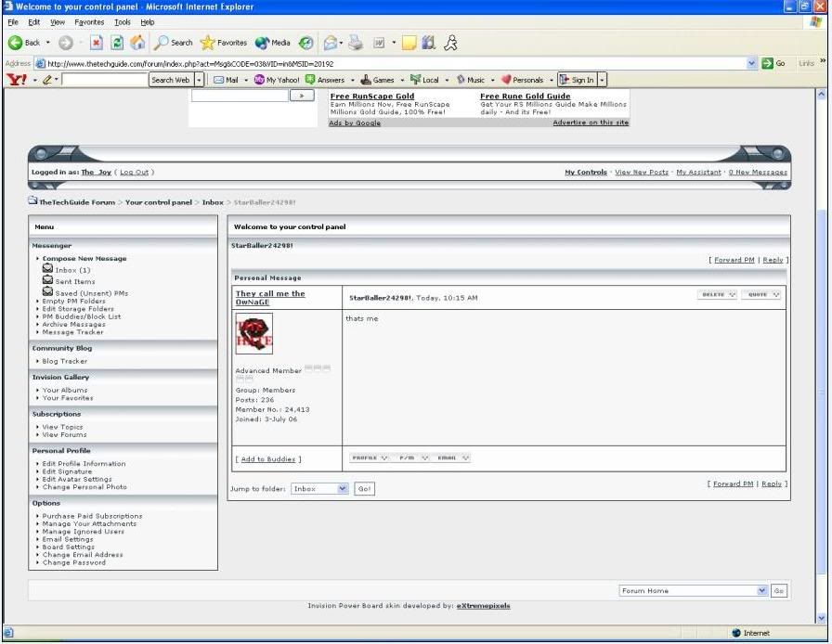Open the Favorites menu in menu bar
This screenshot has width=832, height=644.
pos(89,21)
